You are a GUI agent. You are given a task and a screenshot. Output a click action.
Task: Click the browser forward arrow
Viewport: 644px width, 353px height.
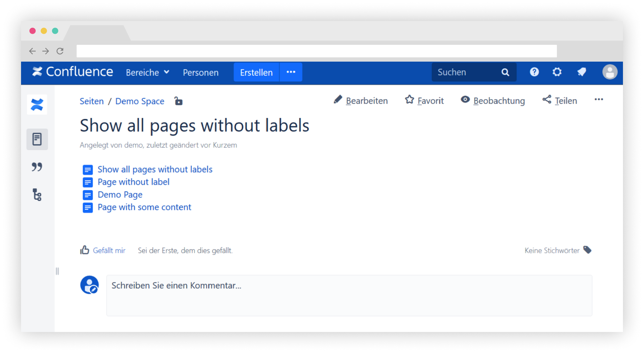pyautogui.click(x=46, y=51)
